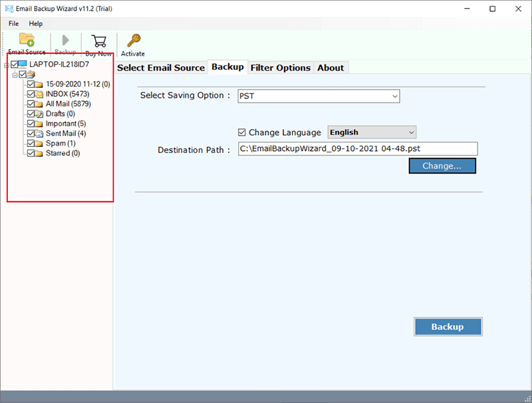Click the LAPTOP-IL218ID7 computer icon
532x403 pixels.
click(22, 64)
